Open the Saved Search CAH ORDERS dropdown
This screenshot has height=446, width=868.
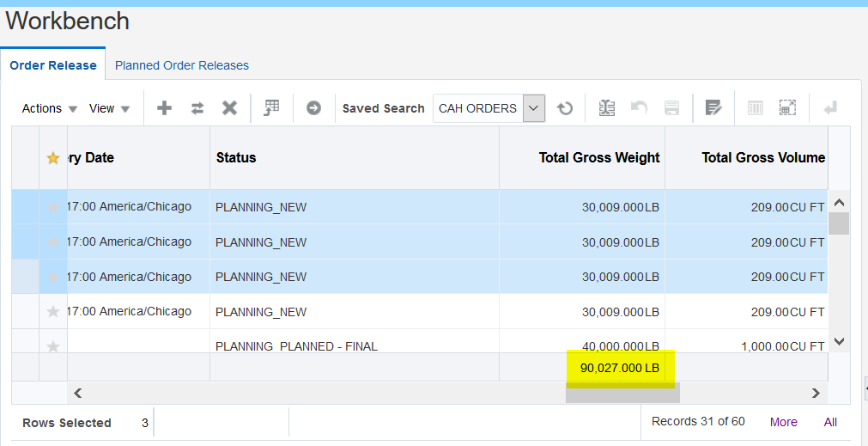click(534, 108)
